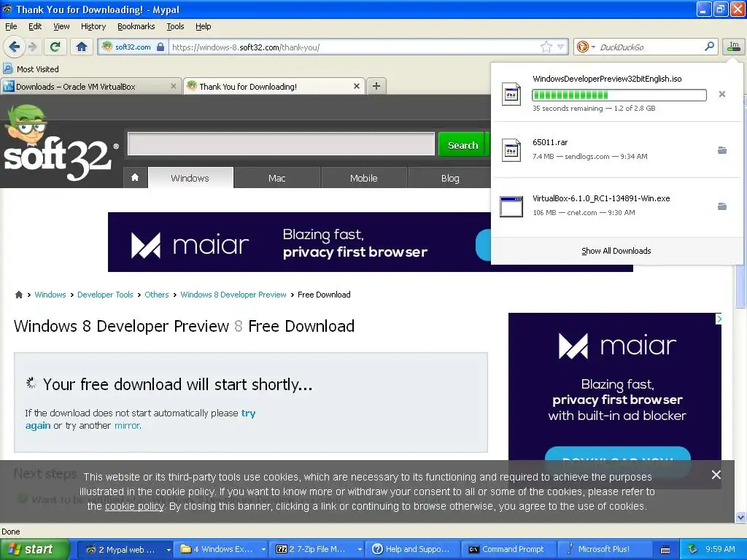The image size is (747, 560).
Task: Click the try again download link
Action: pyautogui.click(x=248, y=413)
